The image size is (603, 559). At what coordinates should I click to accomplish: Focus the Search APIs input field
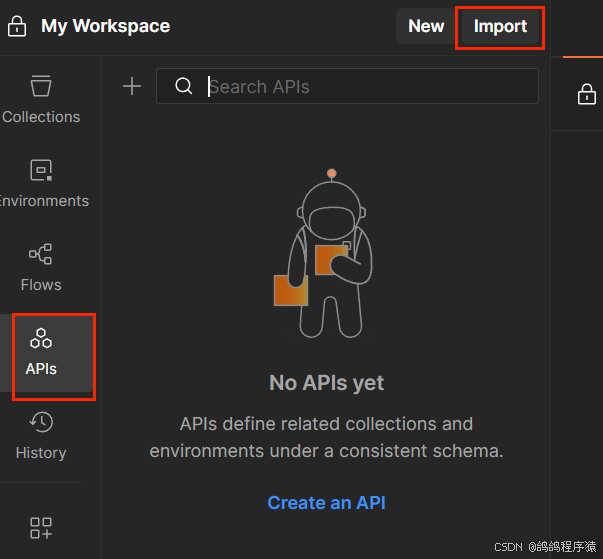coord(347,86)
